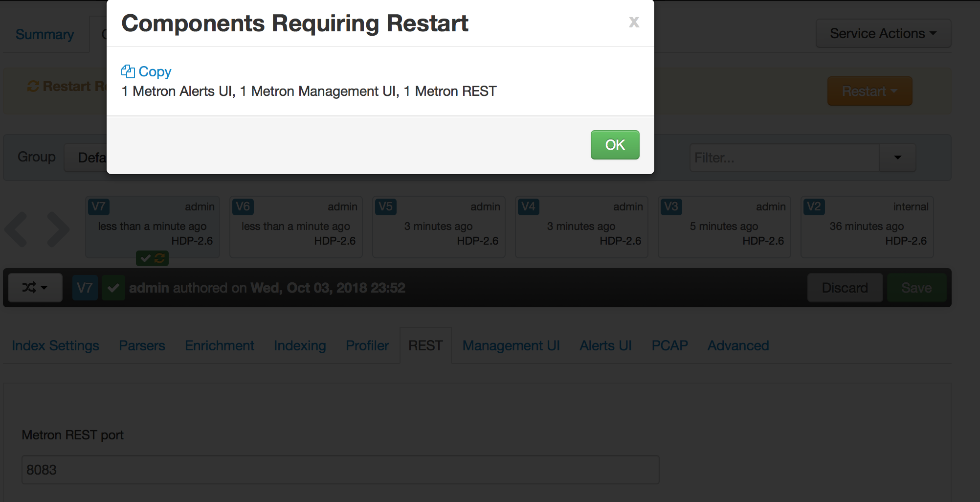
Task: Click the Copy clipboard icon in dialog
Action: click(128, 71)
